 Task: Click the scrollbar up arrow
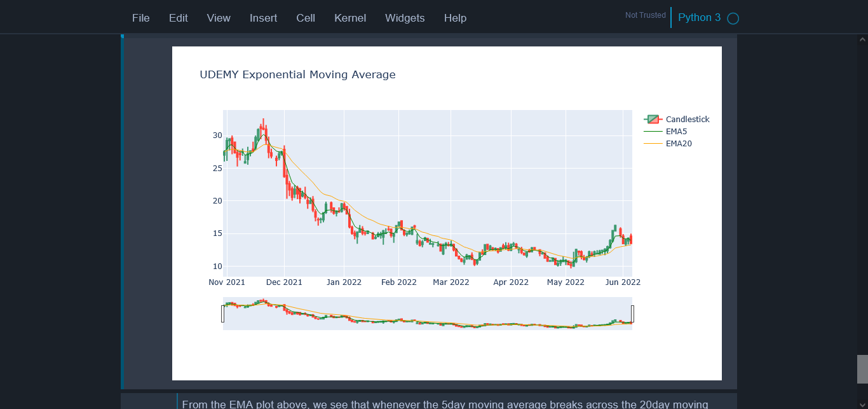(862, 39)
